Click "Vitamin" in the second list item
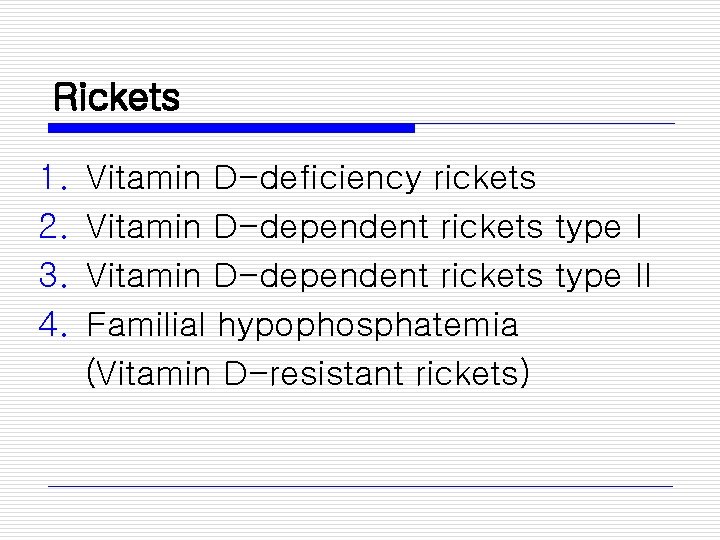 click(x=145, y=228)
